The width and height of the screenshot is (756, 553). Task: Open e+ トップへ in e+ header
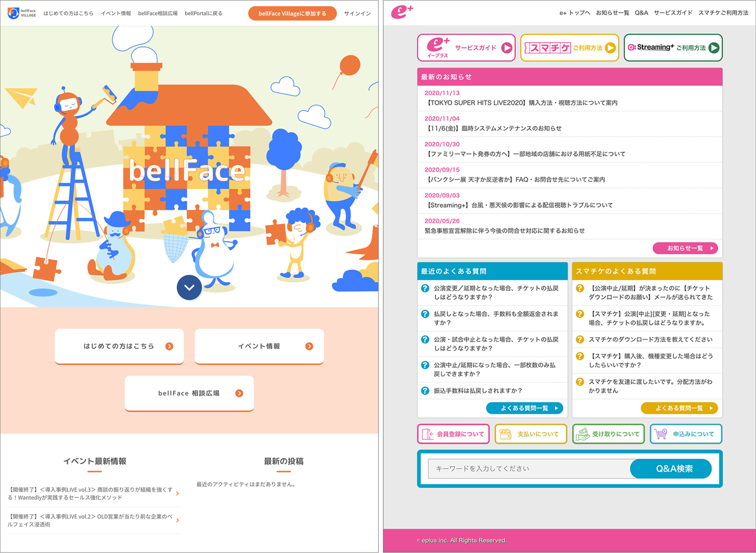coord(575,13)
